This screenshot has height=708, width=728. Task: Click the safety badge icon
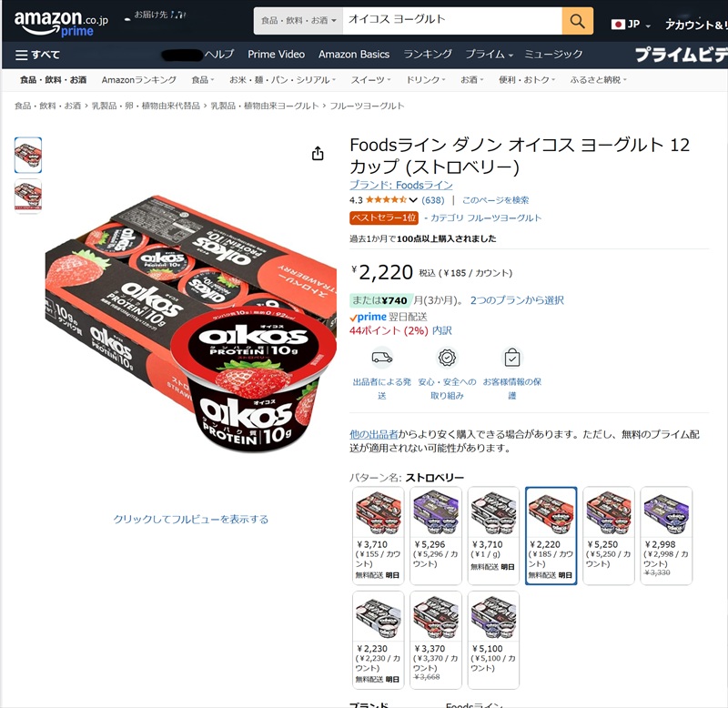click(x=447, y=358)
